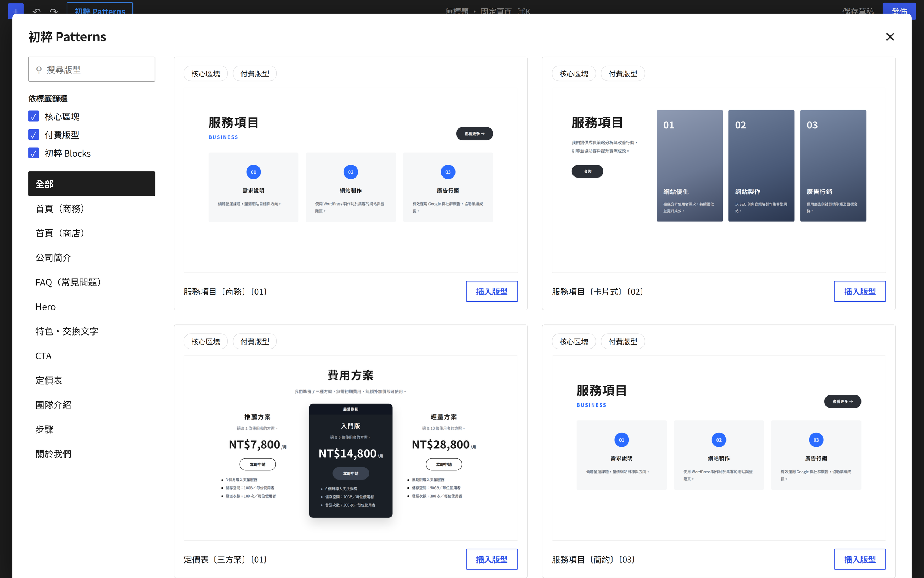Select the 公司簡介 category
The height and width of the screenshot is (578, 924).
[92, 257]
